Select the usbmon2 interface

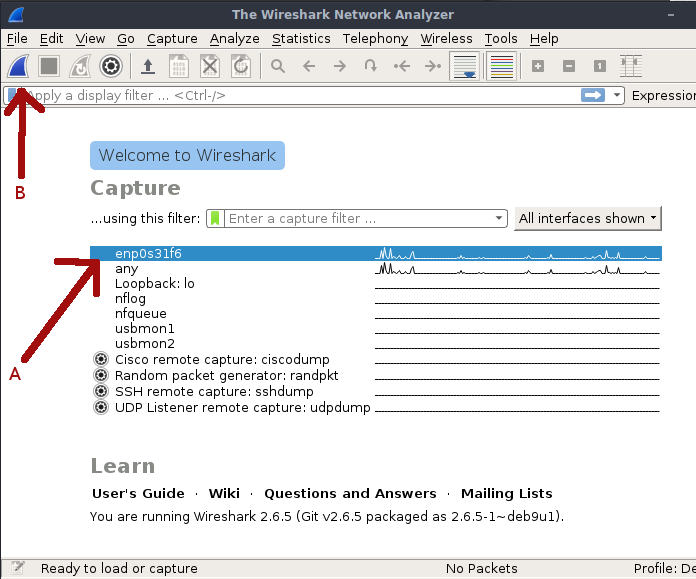[376, 344]
